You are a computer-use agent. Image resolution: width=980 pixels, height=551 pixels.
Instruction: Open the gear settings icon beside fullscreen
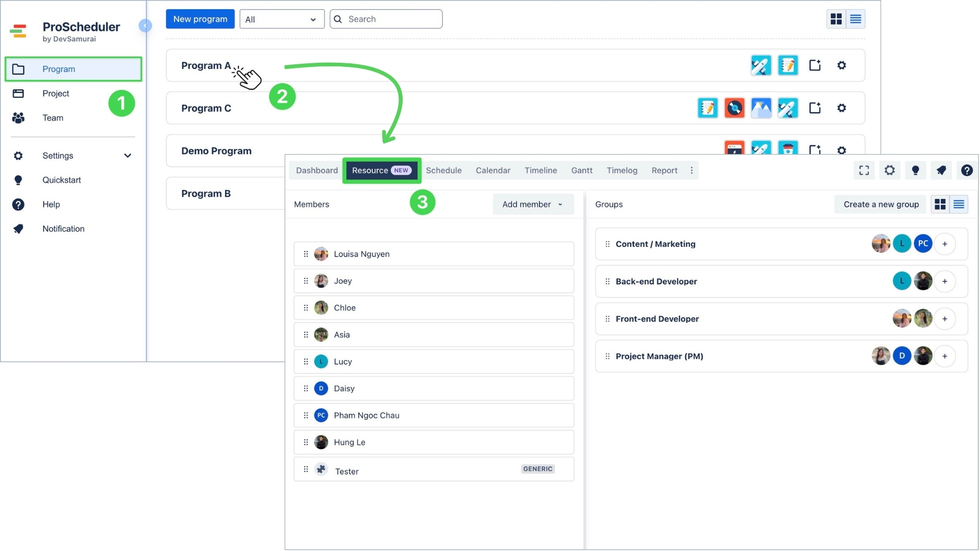pos(890,170)
